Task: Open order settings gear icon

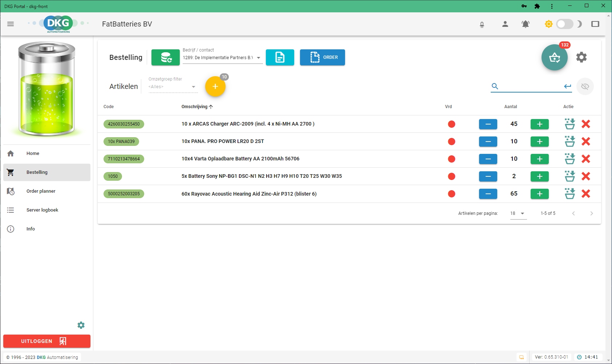Action: 581,57
